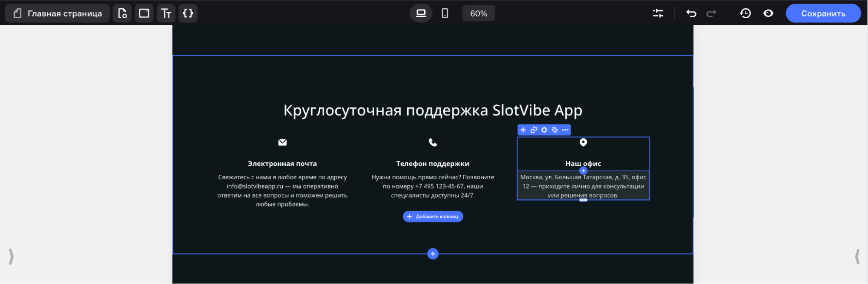
Task: Switch to desktop preview mode
Action: [421, 13]
